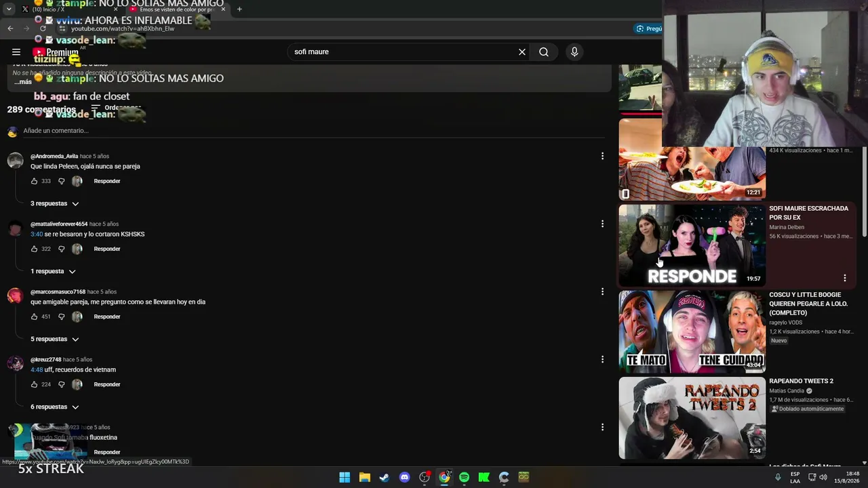This screenshot has height=488, width=868.
Task: Open the comment sort order dropdown
Action: pyautogui.click(x=115, y=108)
